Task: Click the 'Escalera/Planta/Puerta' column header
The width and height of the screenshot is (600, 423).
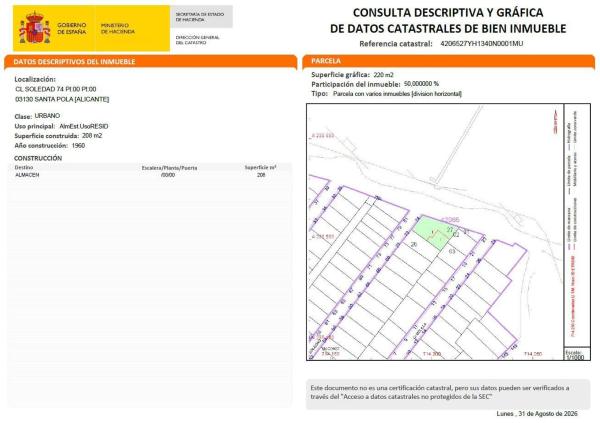Action: click(170, 168)
